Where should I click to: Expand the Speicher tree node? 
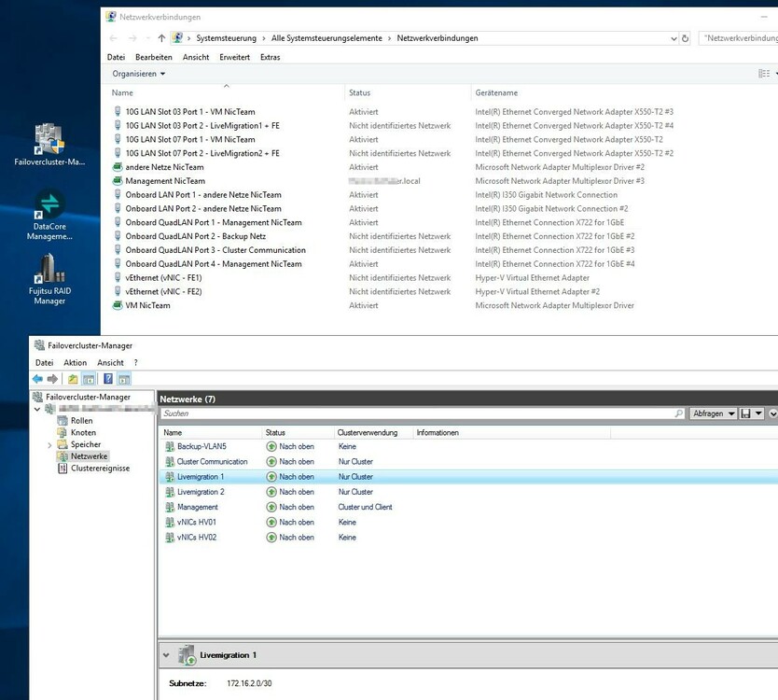coord(49,445)
